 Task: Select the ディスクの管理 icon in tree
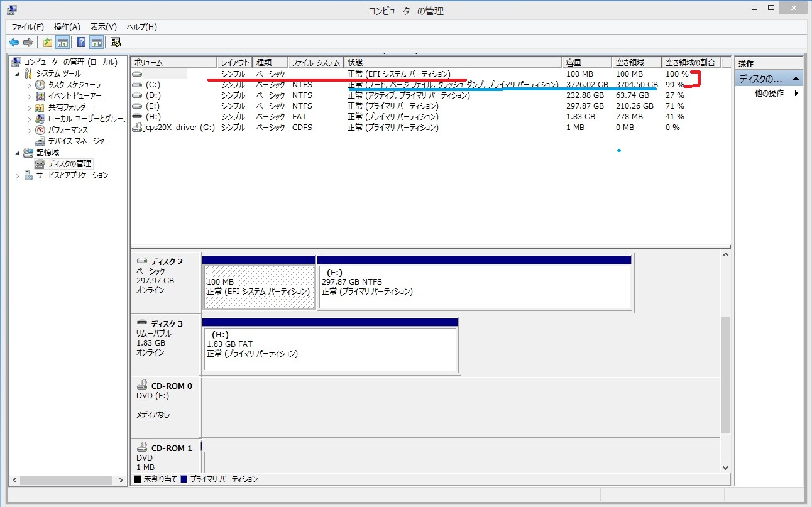point(40,164)
